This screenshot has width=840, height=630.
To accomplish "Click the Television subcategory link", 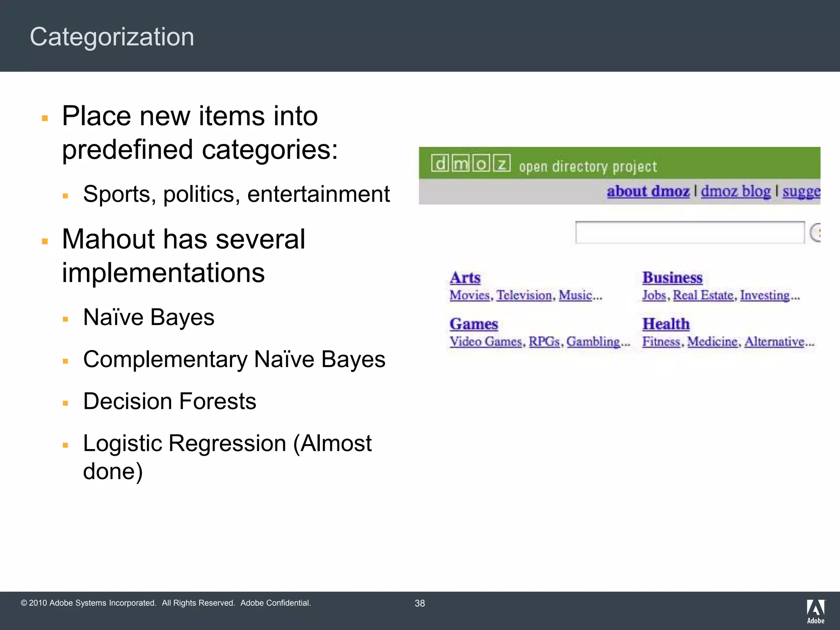I will [524, 295].
